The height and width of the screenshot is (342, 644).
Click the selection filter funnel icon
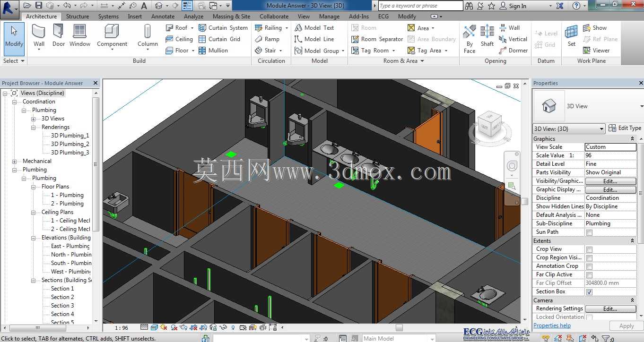pyautogui.click(x=605, y=338)
